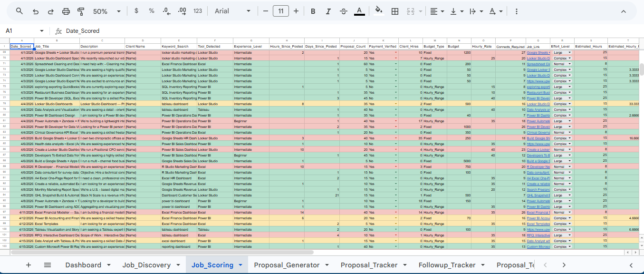The image size is (644, 274).
Task: Toggle Italic formatting
Action: (328, 11)
